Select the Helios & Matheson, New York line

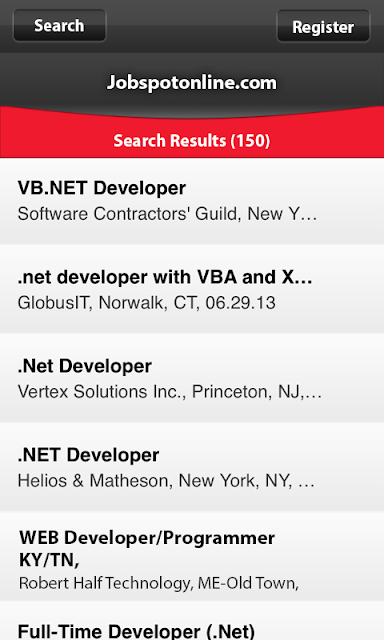(166, 481)
